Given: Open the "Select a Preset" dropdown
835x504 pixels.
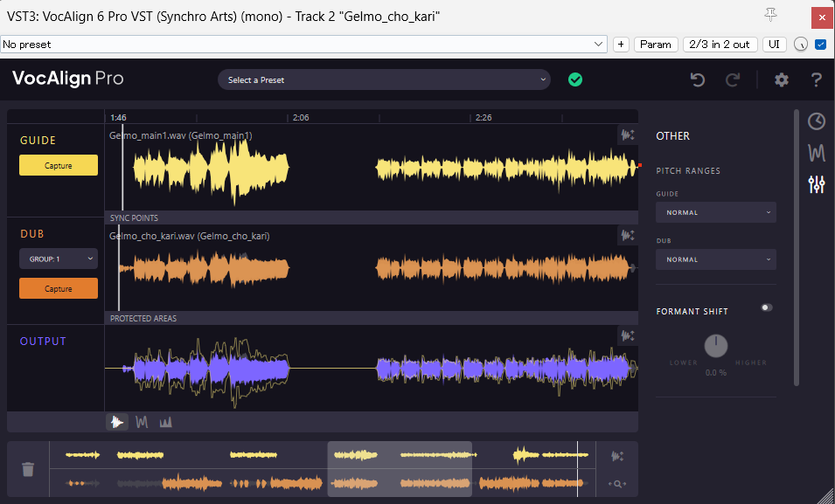Looking at the screenshot, I should coord(384,79).
